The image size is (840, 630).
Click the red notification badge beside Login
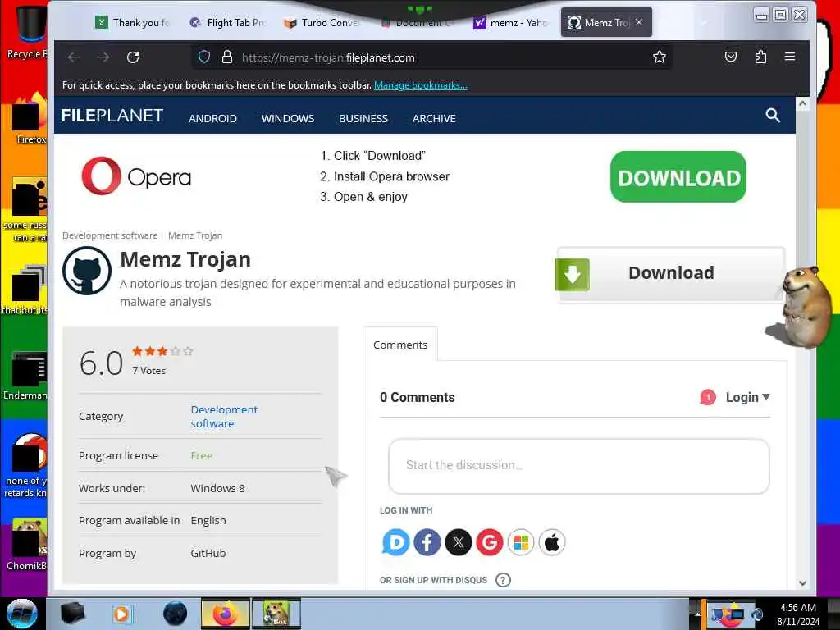click(x=708, y=397)
